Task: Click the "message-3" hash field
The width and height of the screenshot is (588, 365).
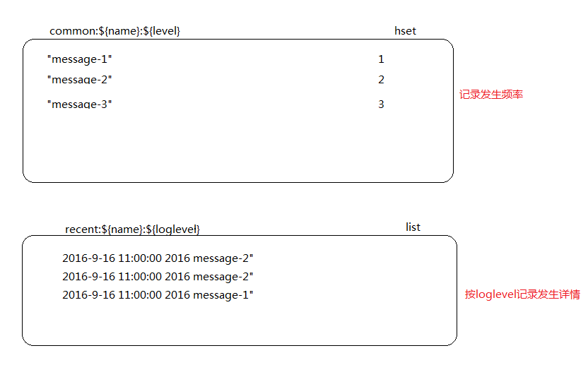Action: (x=79, y=104)
